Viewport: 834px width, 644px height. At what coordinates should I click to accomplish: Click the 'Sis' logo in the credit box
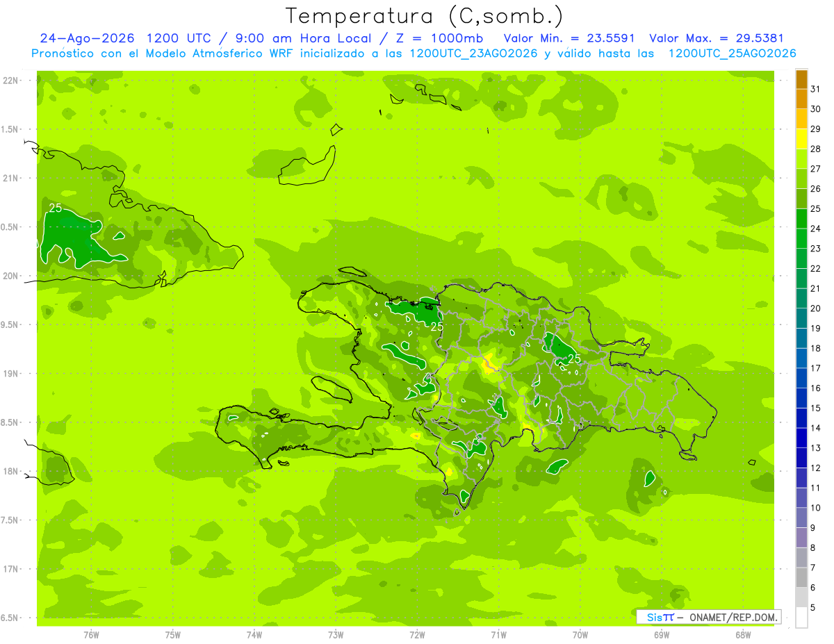pyautogui.click(x=654, y=617)
